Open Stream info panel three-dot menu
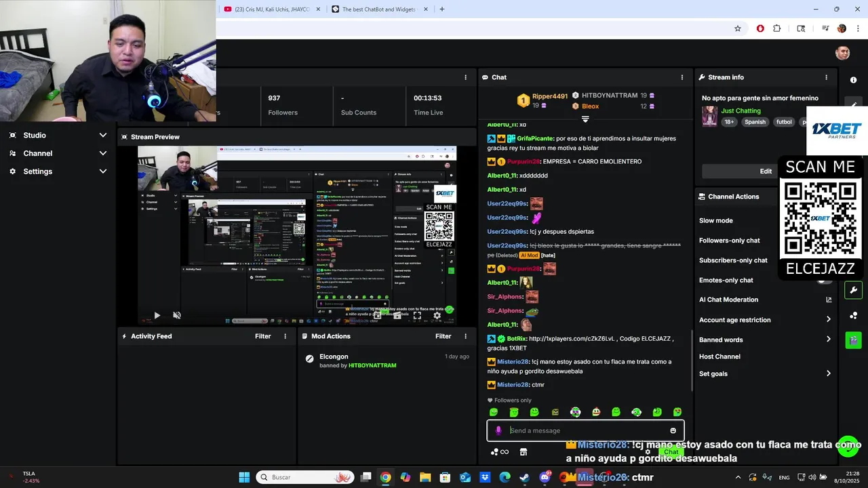Screen dimensions: 868x488 tap(826, 77)
